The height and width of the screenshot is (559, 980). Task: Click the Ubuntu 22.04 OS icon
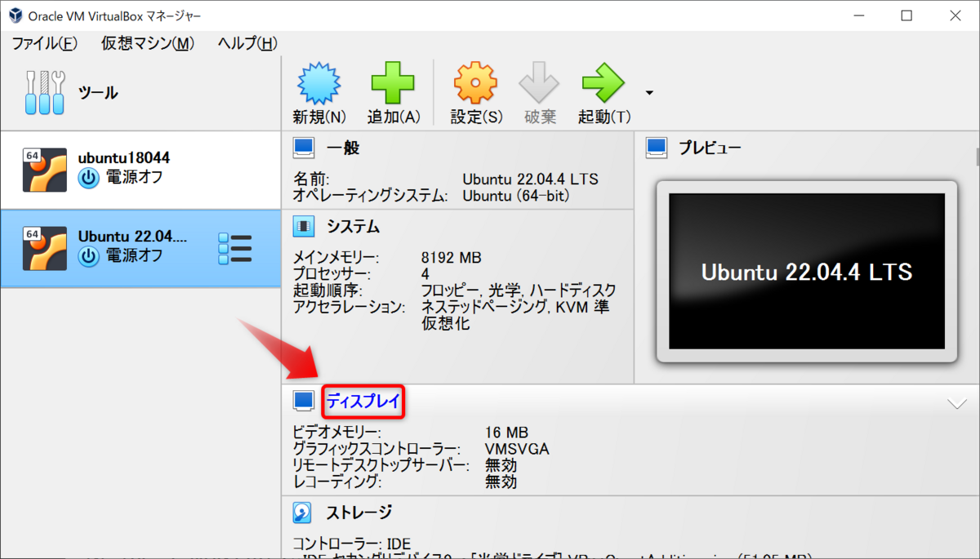pyautogui.click(x=45, y=248)
